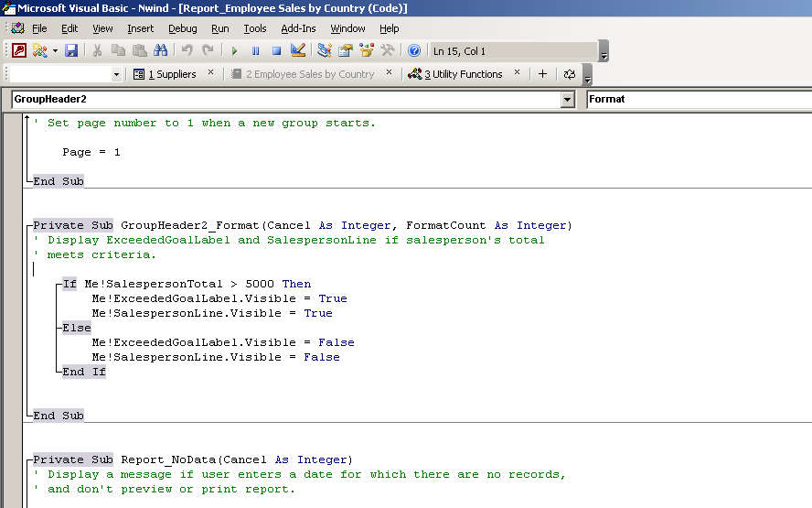Open the Help menu
Viewport: 812px width, 508px height.
(389, 28)
